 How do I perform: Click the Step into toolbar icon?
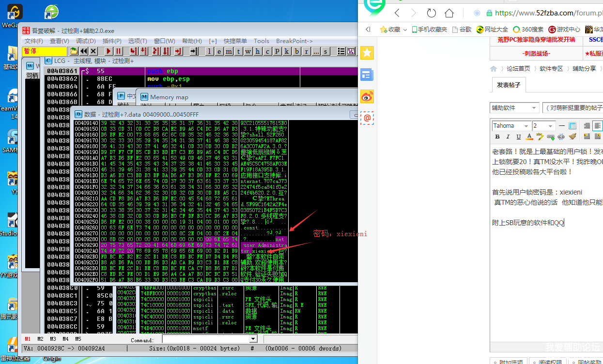tap(133, 51)
